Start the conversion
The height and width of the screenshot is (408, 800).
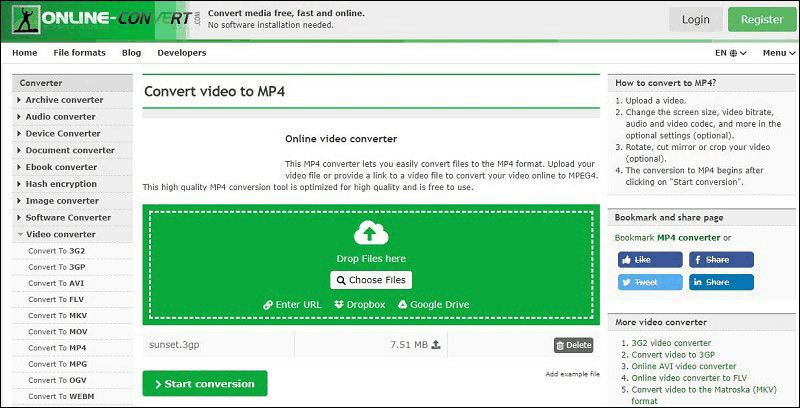[205, 384]
